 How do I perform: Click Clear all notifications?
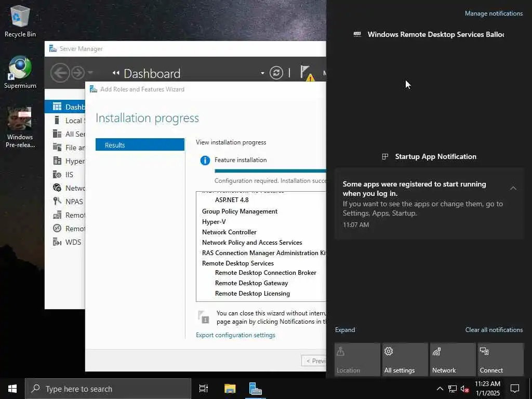pos(494,330)
